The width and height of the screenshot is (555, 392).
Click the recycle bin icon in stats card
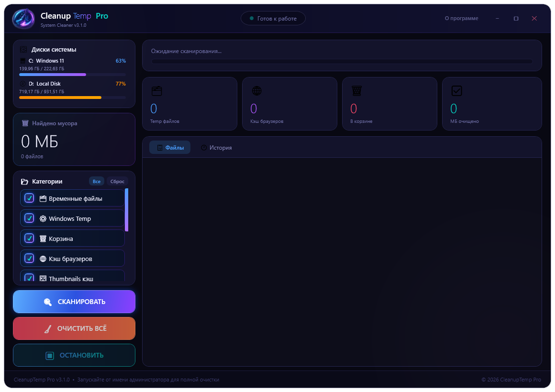click(x=357, y=91)
